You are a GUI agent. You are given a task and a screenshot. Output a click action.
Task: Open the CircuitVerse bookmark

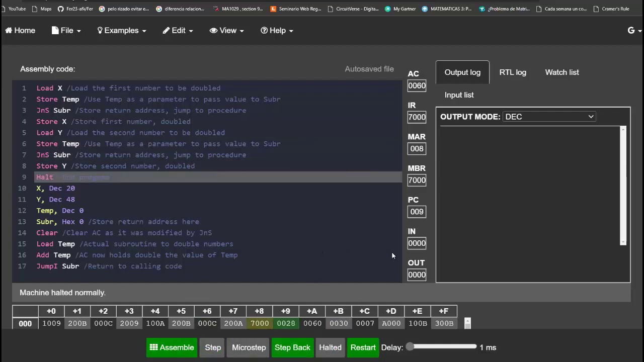[353, 9]
